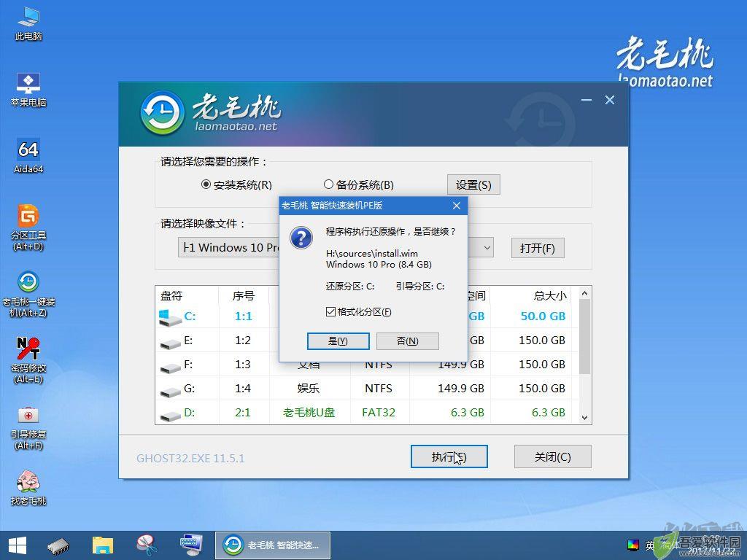Click the partition list scrollbar thumb

584,336
